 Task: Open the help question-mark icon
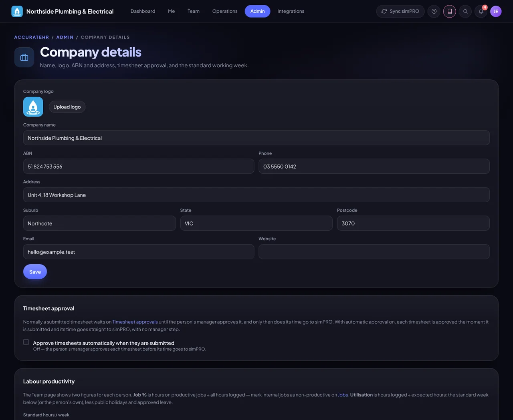(x=434, y=11)
